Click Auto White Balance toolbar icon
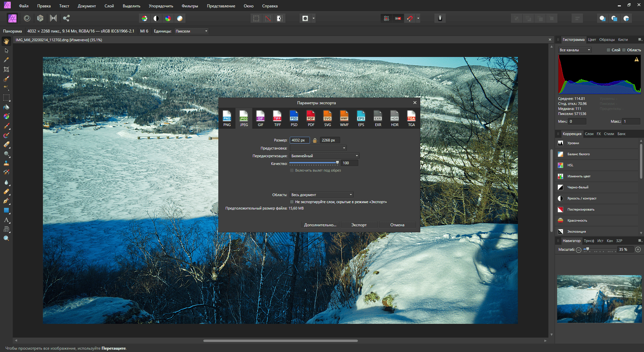This screenshot has width=644, height=352. pos(180,18)
